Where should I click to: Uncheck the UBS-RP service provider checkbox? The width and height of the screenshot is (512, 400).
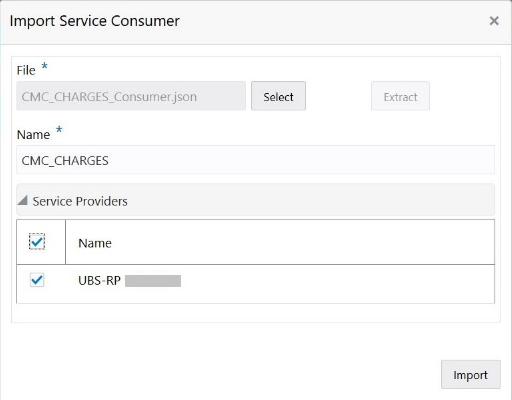point(37,280)
